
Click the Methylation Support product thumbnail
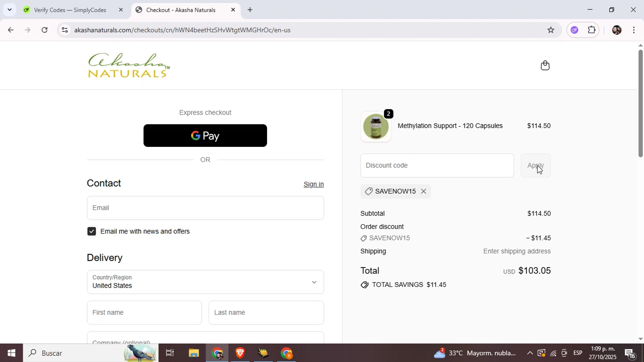pyautogui.click(x=376, y=127)
